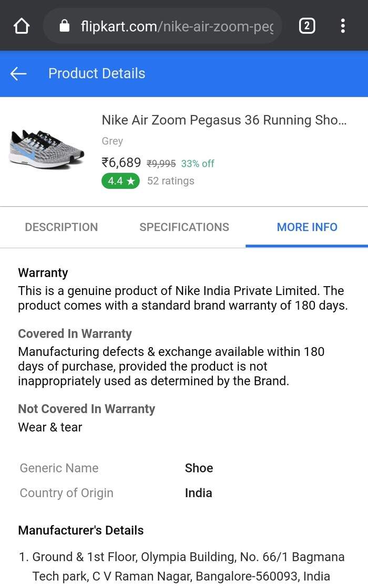This screenshot has height=588, width=368.
Task: Tap the rupee price icon text ₹6,689
Action: 120,163
